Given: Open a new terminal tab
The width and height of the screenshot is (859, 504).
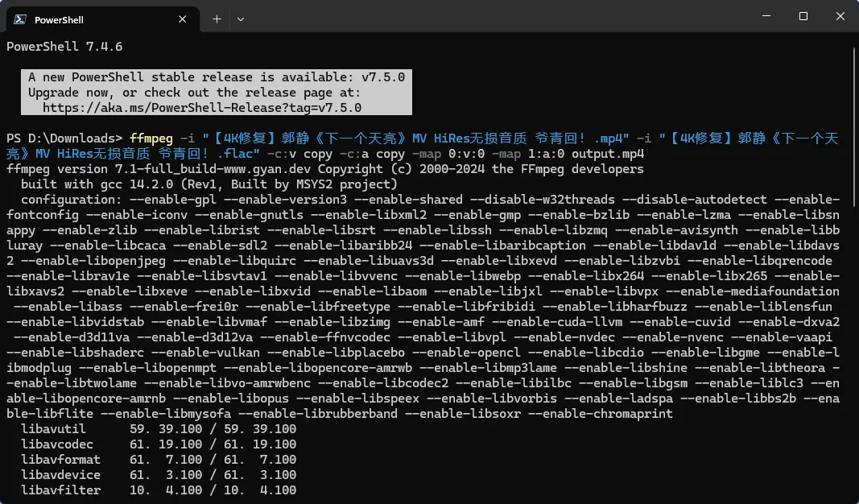Looking at the screenshot, I should pyautogui.click(x=217, y=19).
